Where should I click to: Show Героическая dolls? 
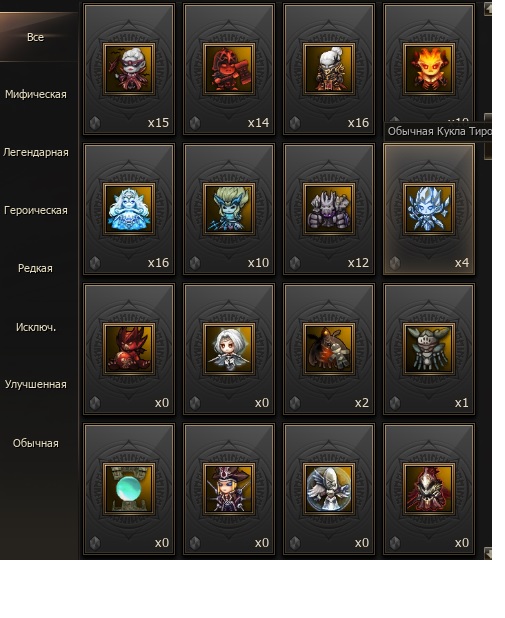pyautogui.click(x=35, y=210)
